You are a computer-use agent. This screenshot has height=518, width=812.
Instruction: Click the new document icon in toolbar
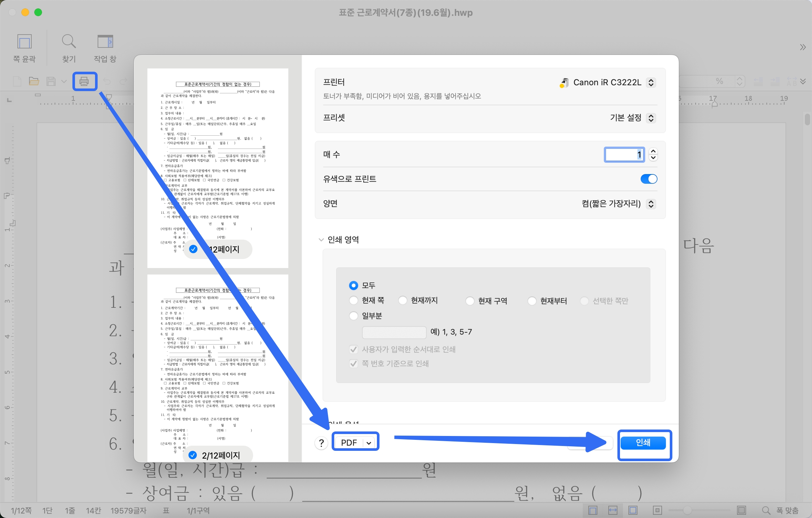point(17,81)
